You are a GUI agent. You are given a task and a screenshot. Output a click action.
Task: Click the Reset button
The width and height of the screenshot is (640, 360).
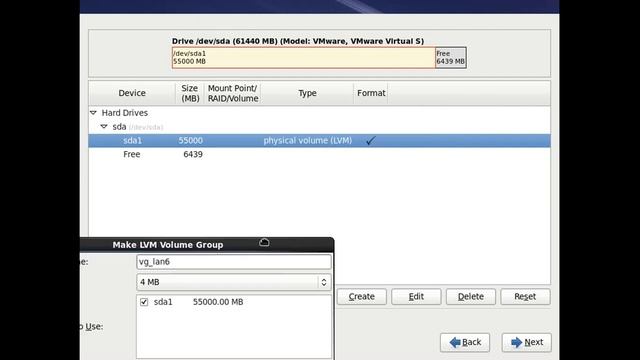(x=525, y=296)
